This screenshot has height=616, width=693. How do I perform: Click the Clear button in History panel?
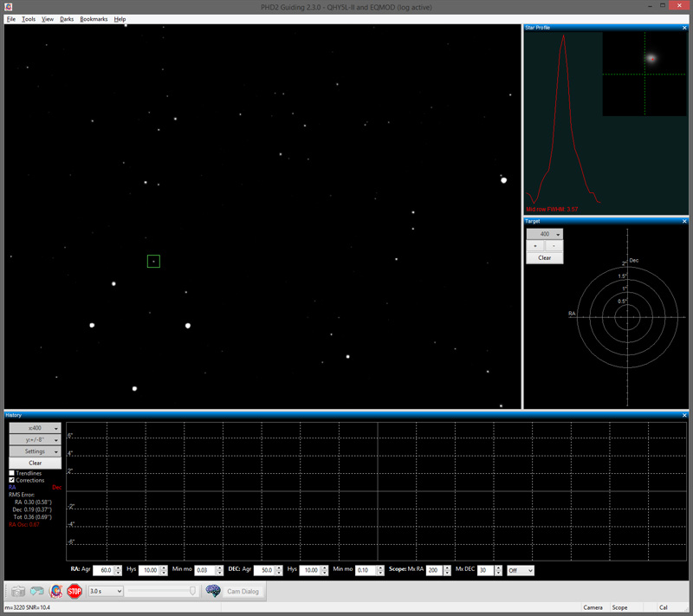35,464
